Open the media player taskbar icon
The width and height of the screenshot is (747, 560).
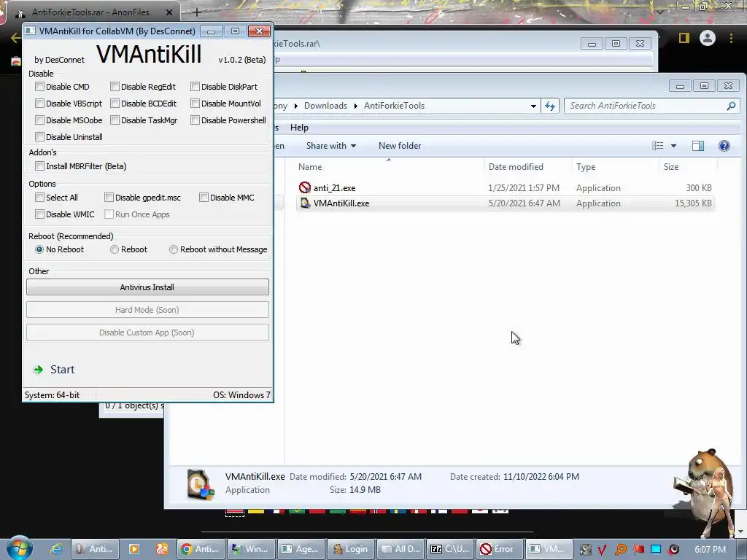pyautogui.click(x=134, y=549)
